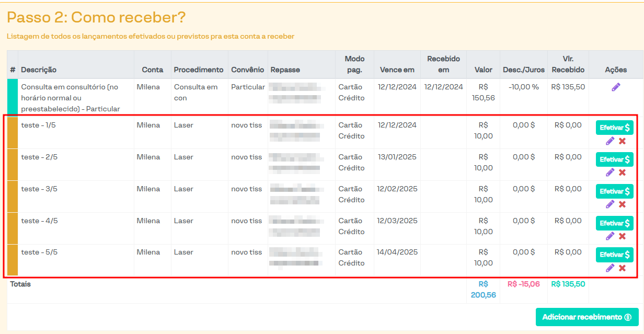Remove the teste - 3/5 installment
The width and height of the screenshot is (644, 334).
[x=622, y=204]
